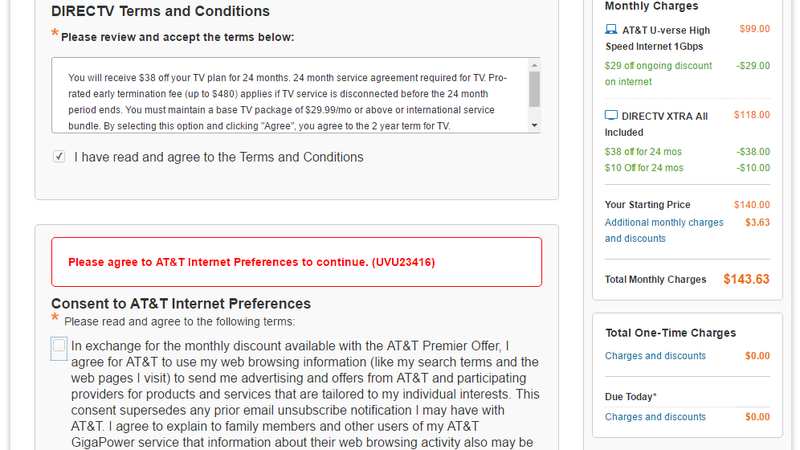Screen dimensions: 800x450
Task: Uncheck the agree to Terms and Conditions checkbox
Action: pyautogui.click(x=59, y=156)
